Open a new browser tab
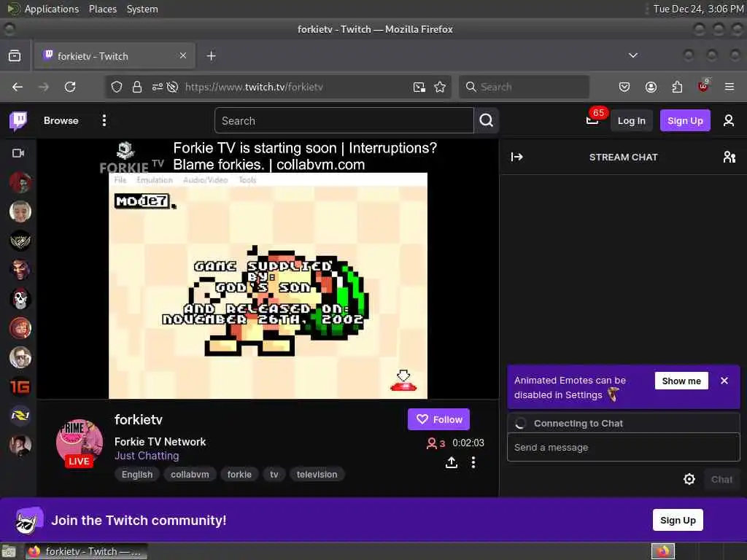The width and height of the screenshot is (747, 560). pos(211,55)
